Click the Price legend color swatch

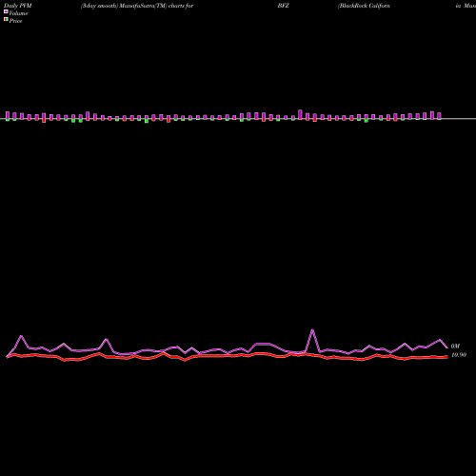click(x=6, y=19)
